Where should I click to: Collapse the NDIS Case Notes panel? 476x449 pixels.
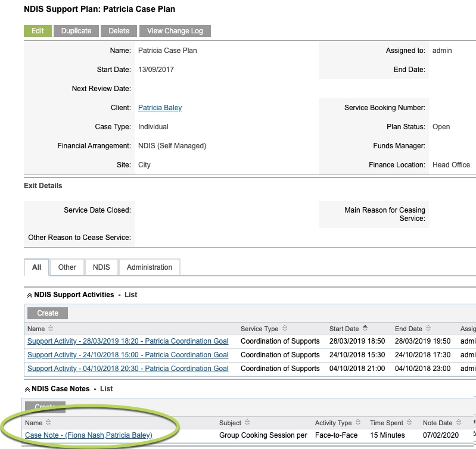[x=27, y=389]
